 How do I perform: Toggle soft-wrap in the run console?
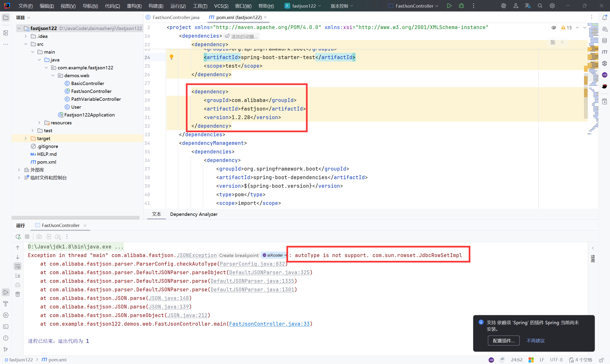click(18, 266)
